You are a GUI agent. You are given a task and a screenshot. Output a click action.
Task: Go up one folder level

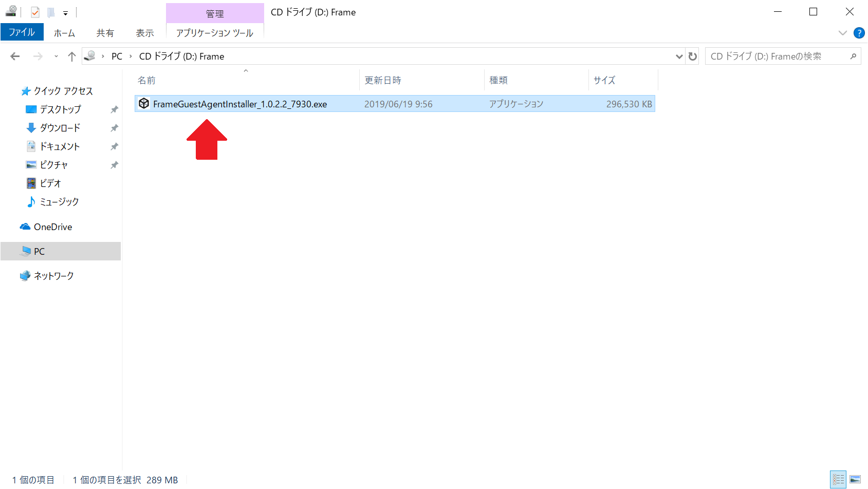(x=72, y=57)
